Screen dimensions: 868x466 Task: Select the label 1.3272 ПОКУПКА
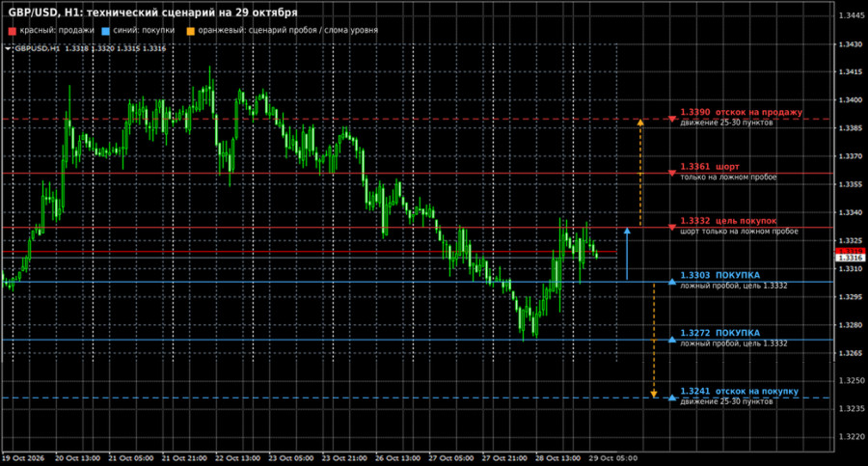coord(720,333)
